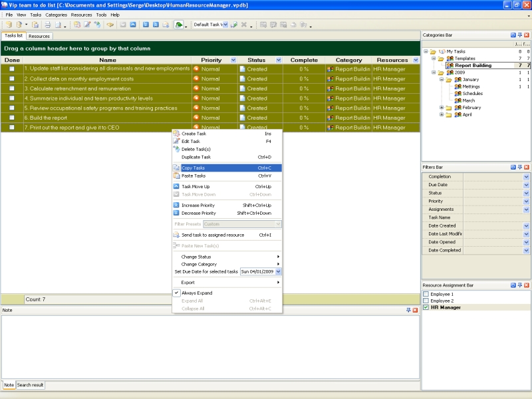Screen dimensions: 532x399
Task: Open the Completion filter dropdown in Filters Bar
Action: coord(526,177)
